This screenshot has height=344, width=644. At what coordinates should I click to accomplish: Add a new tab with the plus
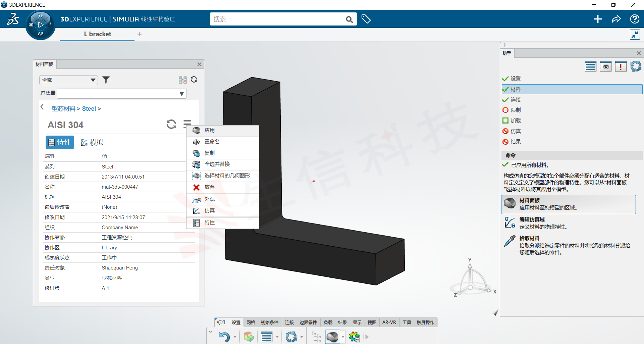pos(140,34)
